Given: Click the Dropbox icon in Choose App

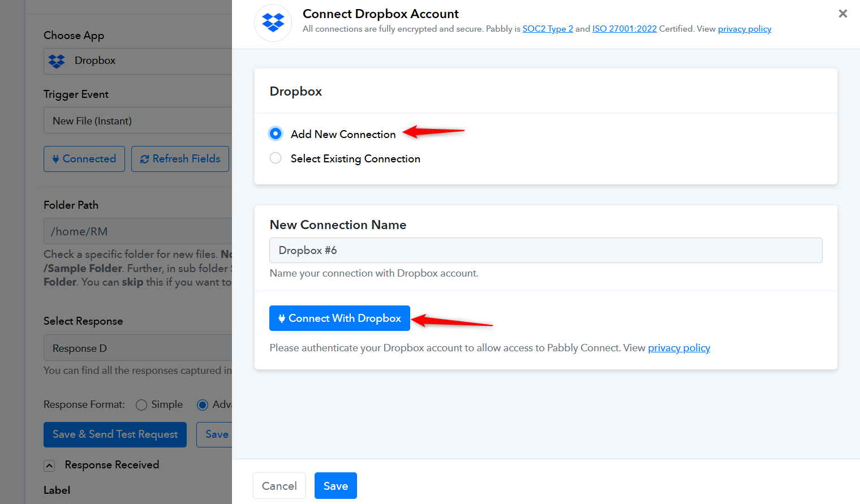Looking at the screenshot, I should click(x=57, y=61).
